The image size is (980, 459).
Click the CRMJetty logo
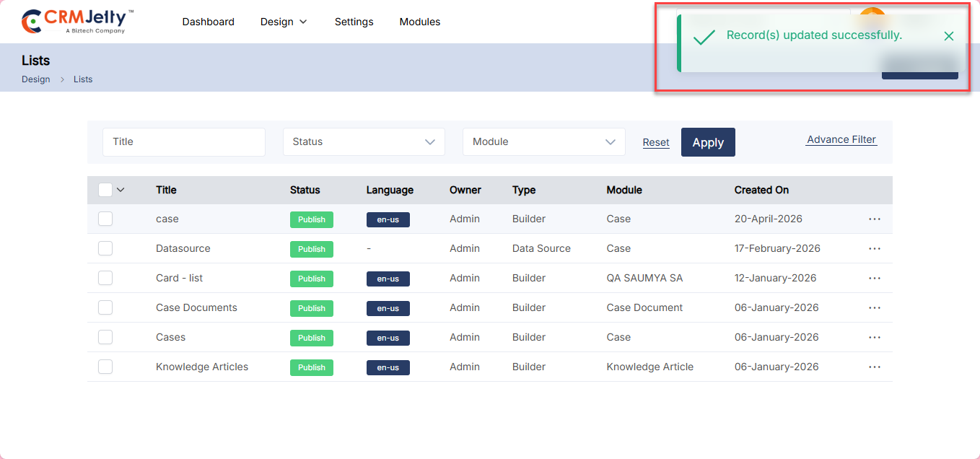(77, 22)
